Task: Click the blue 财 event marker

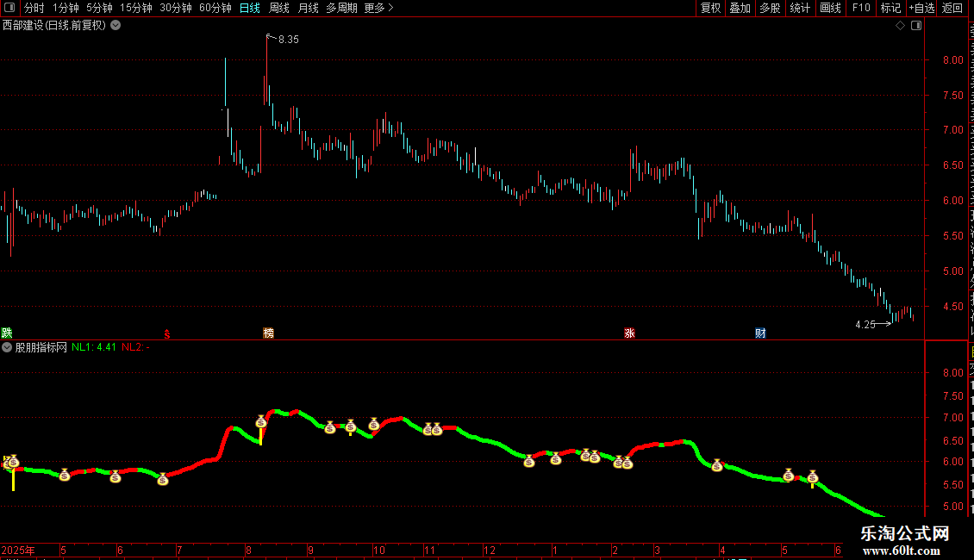Action: (760, 333)
